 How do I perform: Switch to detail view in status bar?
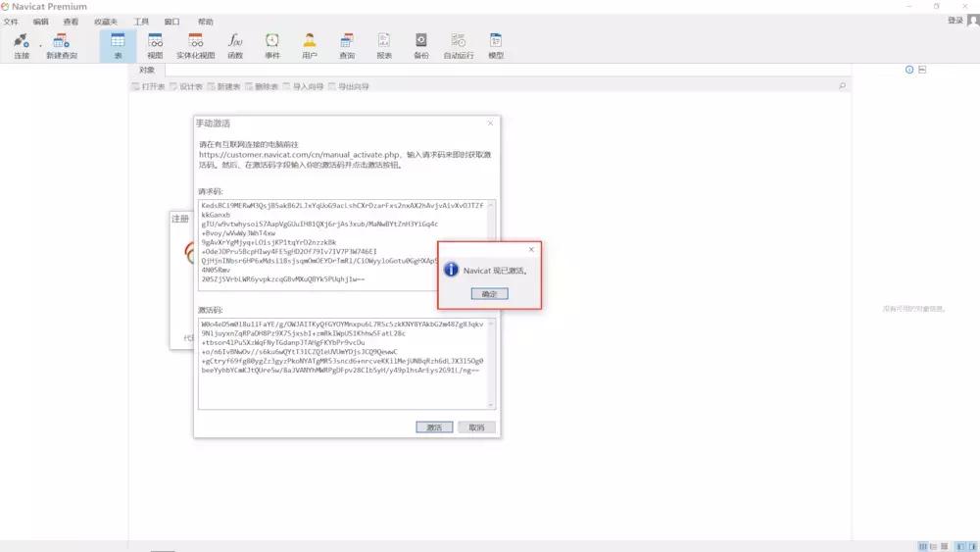pos(944,546)
